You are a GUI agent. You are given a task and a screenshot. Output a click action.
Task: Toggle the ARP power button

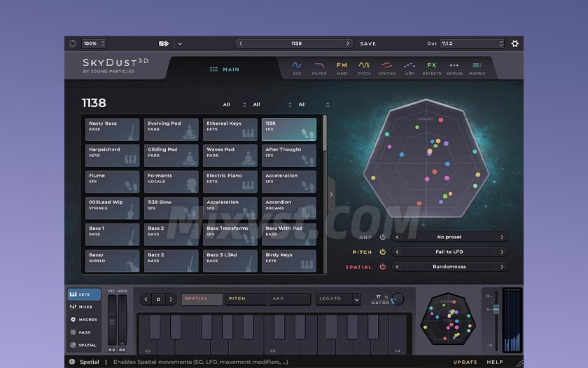pos(382,237)
